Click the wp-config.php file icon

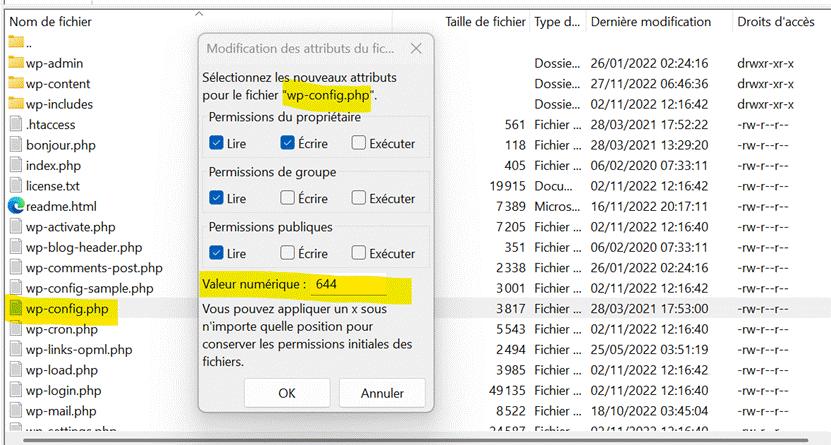tap(15, 308)
